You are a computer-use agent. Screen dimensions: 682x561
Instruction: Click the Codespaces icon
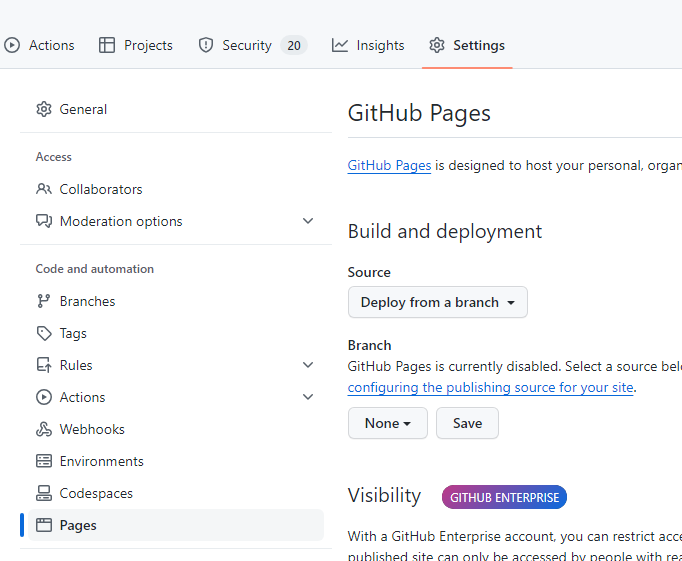pyautogui.click(x=44, y=493)
